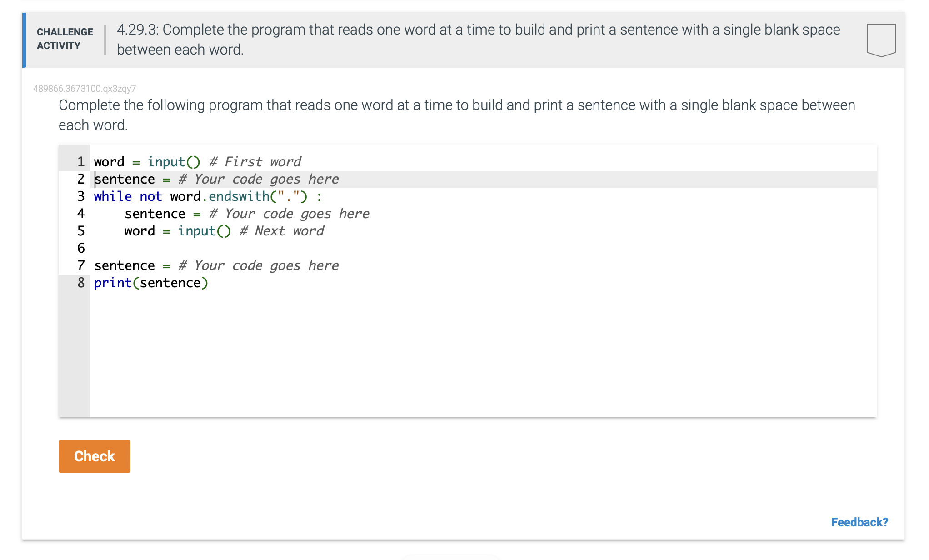The width and height of the screenshot is (929, 560).
Task: Click the CHALLENGE ACTIVITY label
Action: click(x=64, y=39)
